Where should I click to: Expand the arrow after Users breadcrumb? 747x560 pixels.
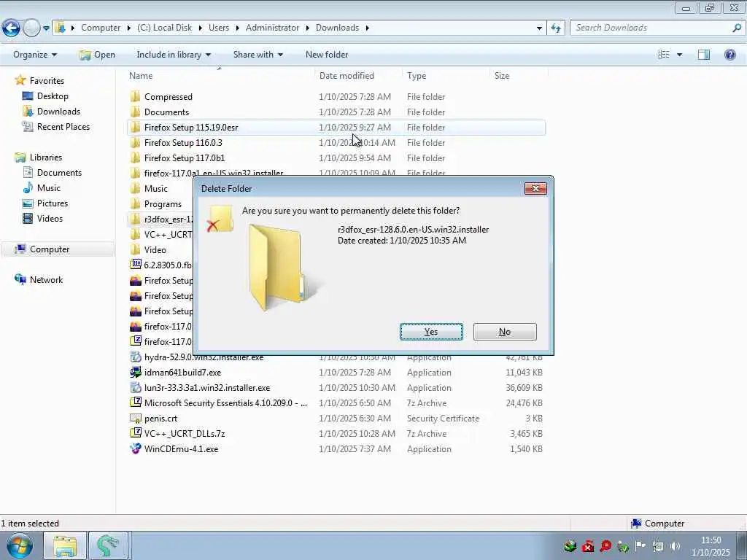[x=237, y=28]
